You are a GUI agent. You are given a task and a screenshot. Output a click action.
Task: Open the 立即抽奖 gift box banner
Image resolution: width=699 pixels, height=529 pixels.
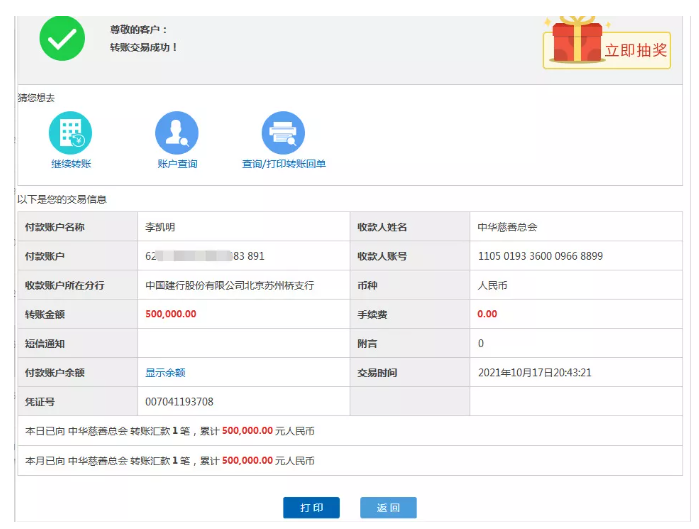[607, 44]
